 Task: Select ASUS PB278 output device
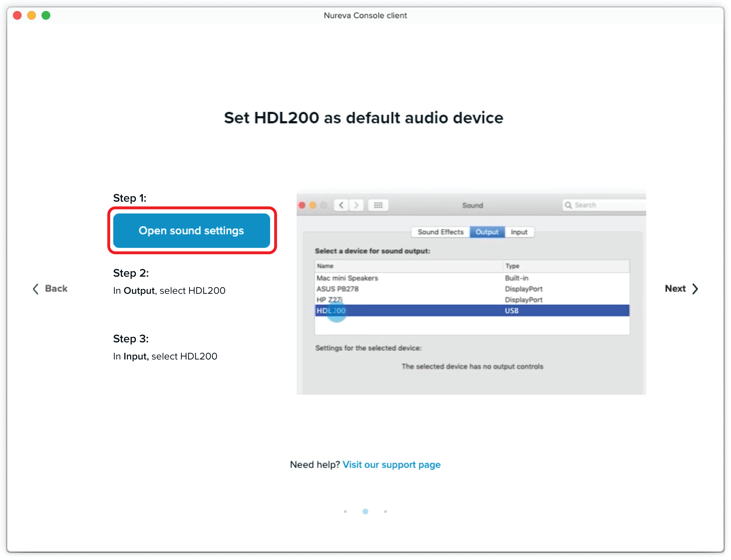[338, 289]
